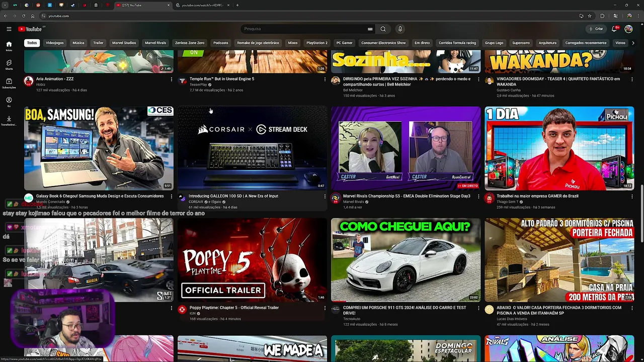Open options menu for GALLEON 100 SD video
The width and height of the screenshot is (644, 362).
click(325, 197)
